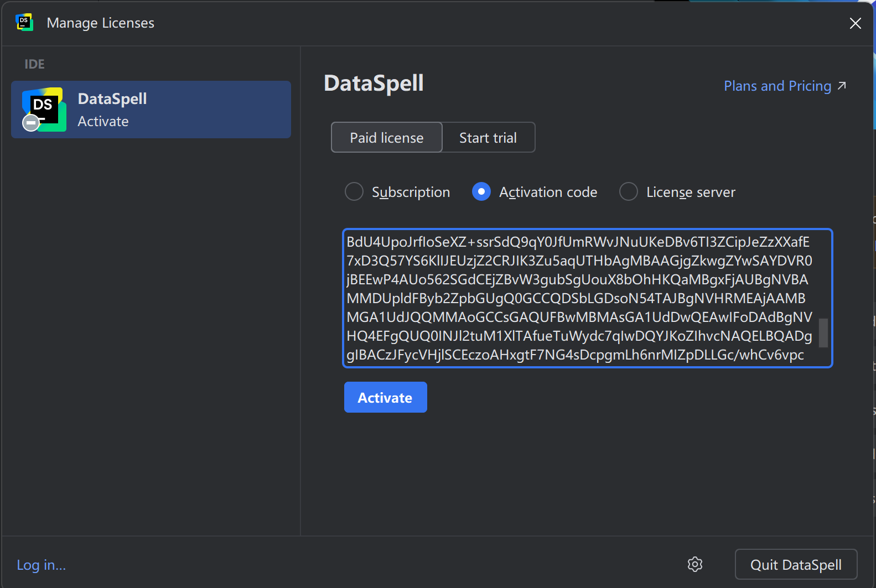This screenshot has height=588, width=876.
Task: Select DataSpell Activate item in IDE list
Action: tap(151, 110)
